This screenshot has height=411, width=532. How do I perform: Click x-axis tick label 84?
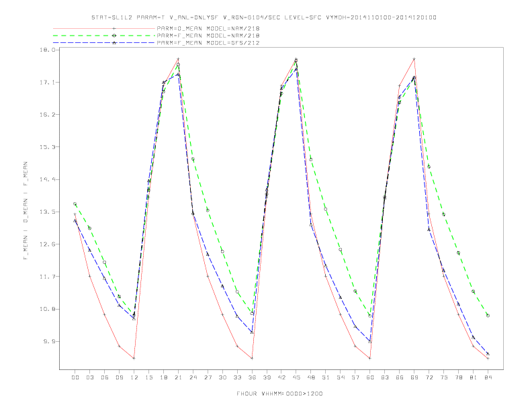(488, 377)
